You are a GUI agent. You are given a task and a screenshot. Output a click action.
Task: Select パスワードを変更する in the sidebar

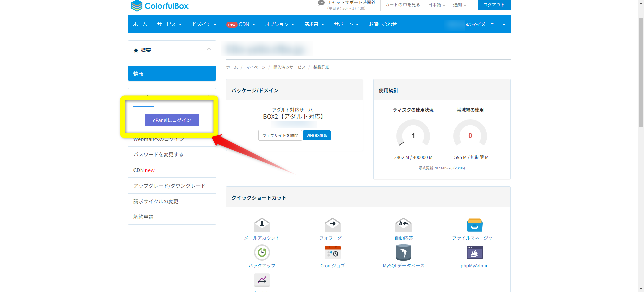pos(158,154)
